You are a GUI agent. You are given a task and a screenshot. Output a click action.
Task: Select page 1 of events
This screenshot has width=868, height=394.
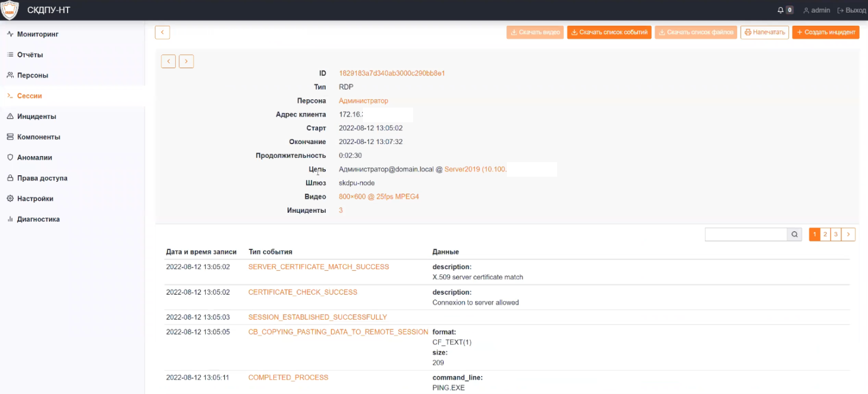tap(814, 234)
